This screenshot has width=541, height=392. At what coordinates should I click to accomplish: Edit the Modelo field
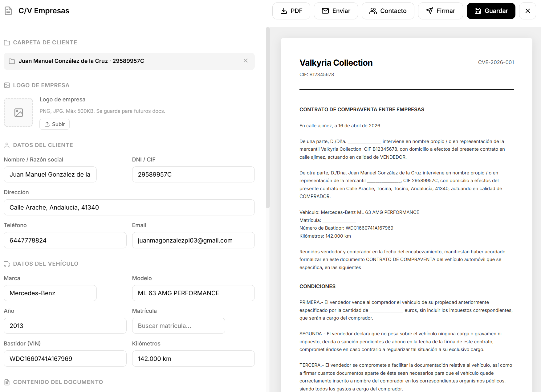click(x=193, y=293)
